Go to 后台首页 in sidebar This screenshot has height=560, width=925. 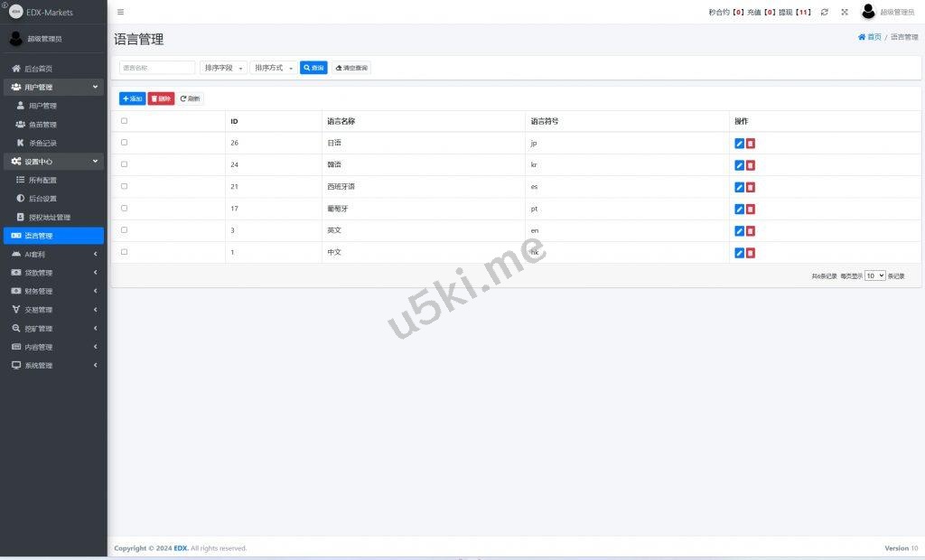(38, 69)
